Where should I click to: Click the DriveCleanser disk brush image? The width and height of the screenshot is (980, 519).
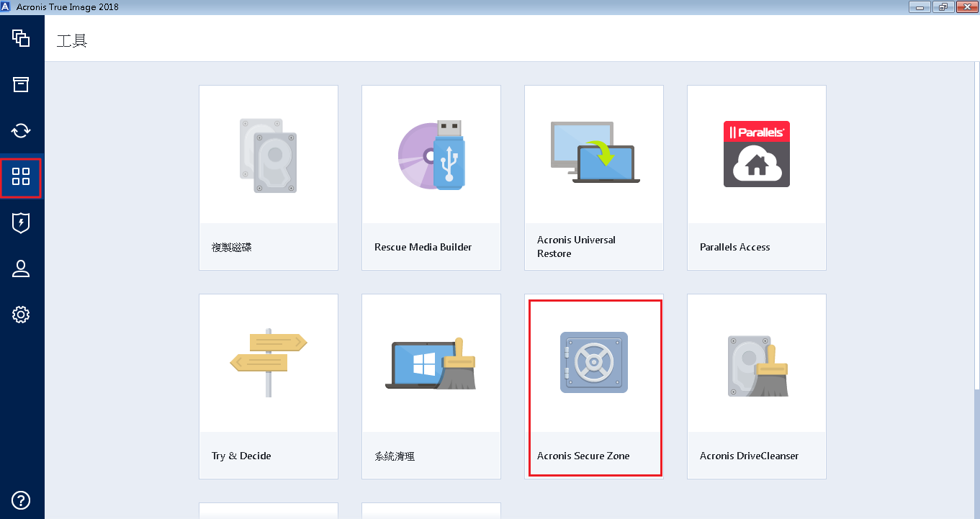758,365
